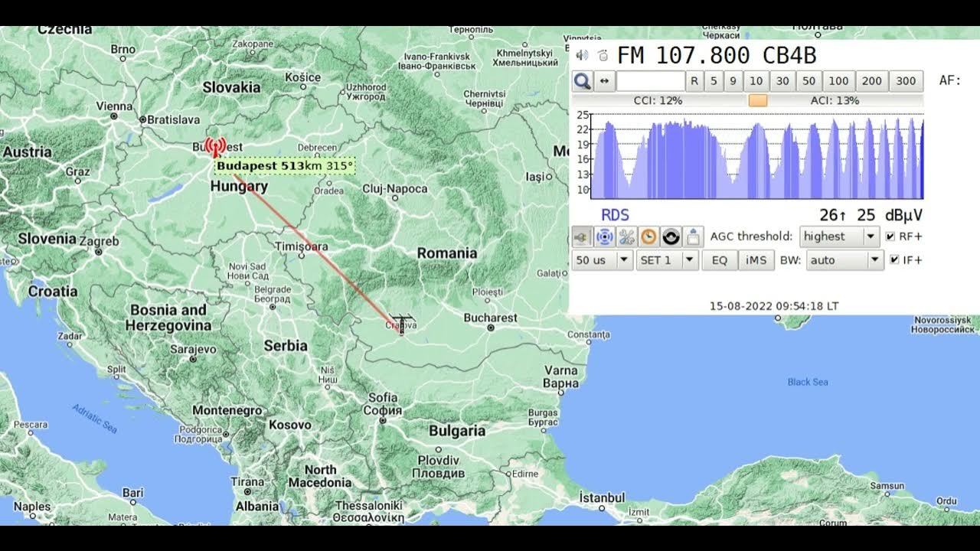Click the plug connect icon

click(582, 236)
